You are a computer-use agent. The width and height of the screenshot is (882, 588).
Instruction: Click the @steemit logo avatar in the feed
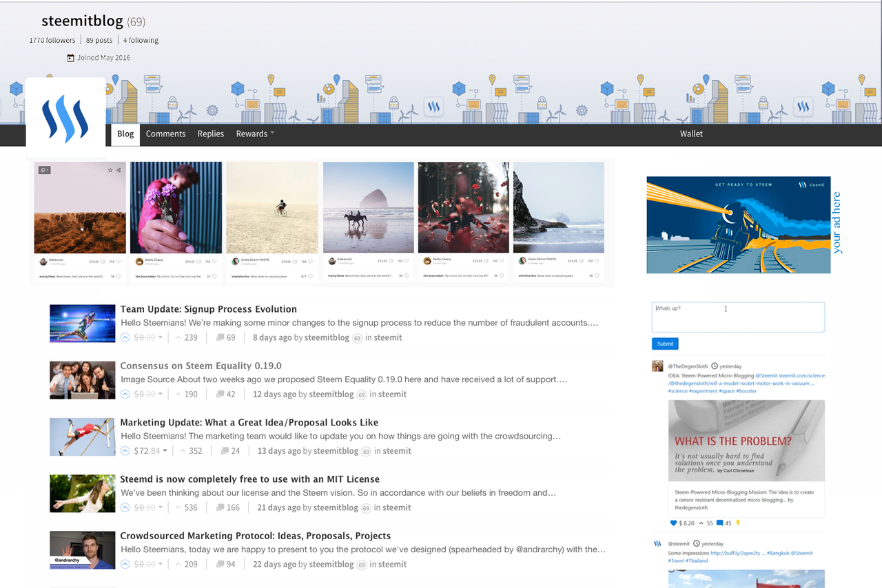[x=657, y=544]
